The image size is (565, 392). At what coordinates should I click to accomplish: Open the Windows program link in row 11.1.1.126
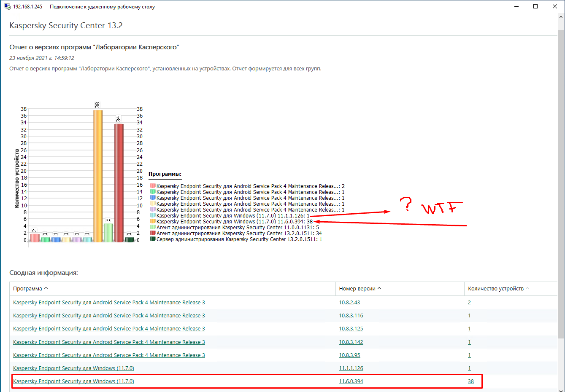click(73, 368)
